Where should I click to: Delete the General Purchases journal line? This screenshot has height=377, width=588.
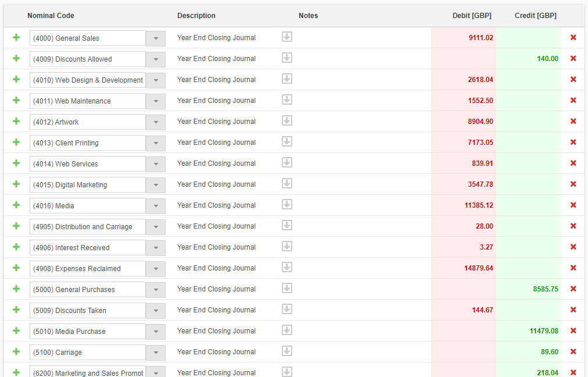(x=573, y=289)
